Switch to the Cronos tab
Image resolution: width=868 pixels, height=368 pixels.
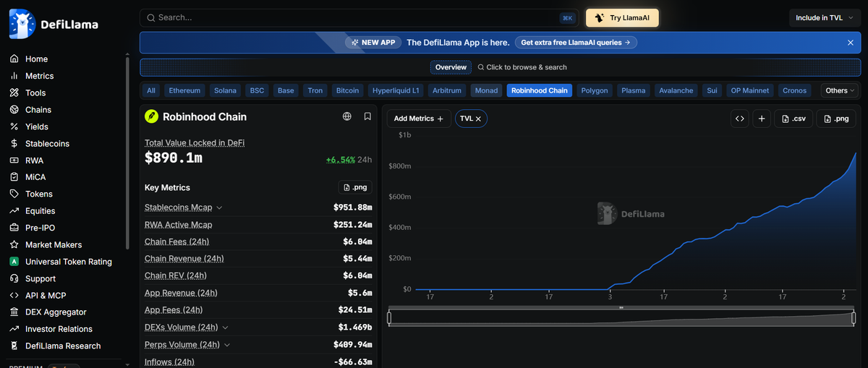click(795, 90)
